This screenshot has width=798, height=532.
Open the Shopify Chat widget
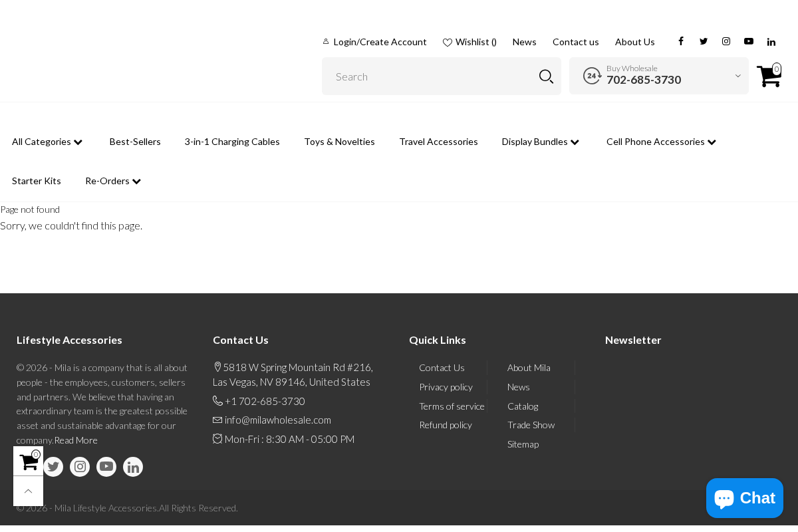tap(744, 497)
